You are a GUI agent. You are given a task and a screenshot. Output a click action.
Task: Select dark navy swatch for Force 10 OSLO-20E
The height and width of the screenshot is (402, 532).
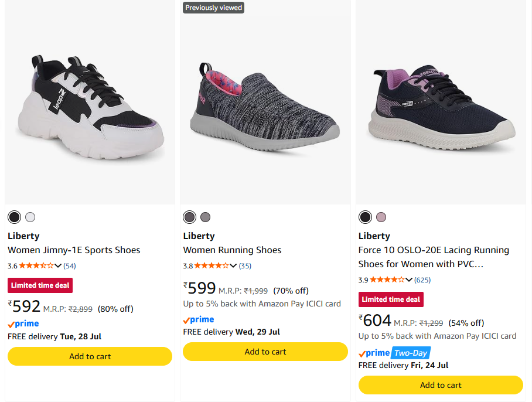[x=365, y=217]
